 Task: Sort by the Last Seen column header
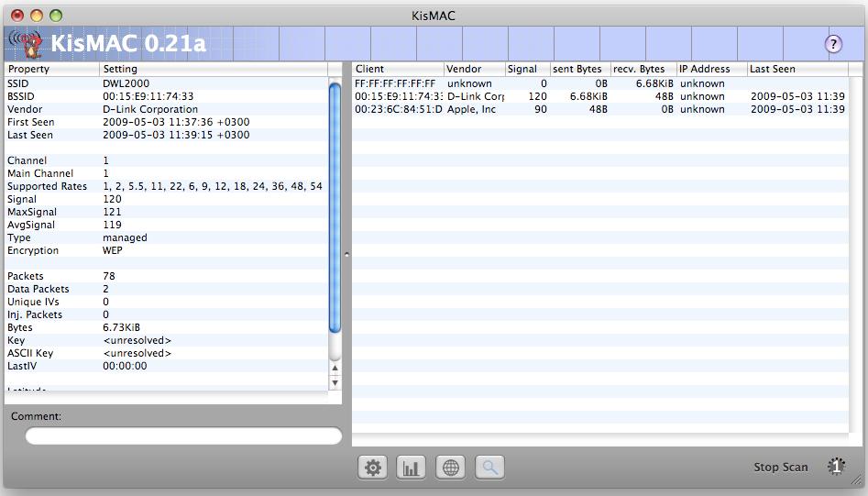pos(797,69)
